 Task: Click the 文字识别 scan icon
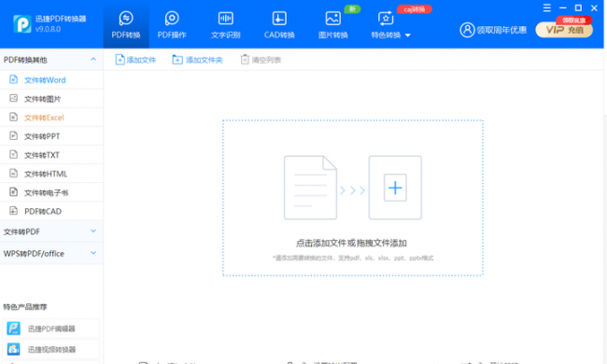[x=226, y=18]
